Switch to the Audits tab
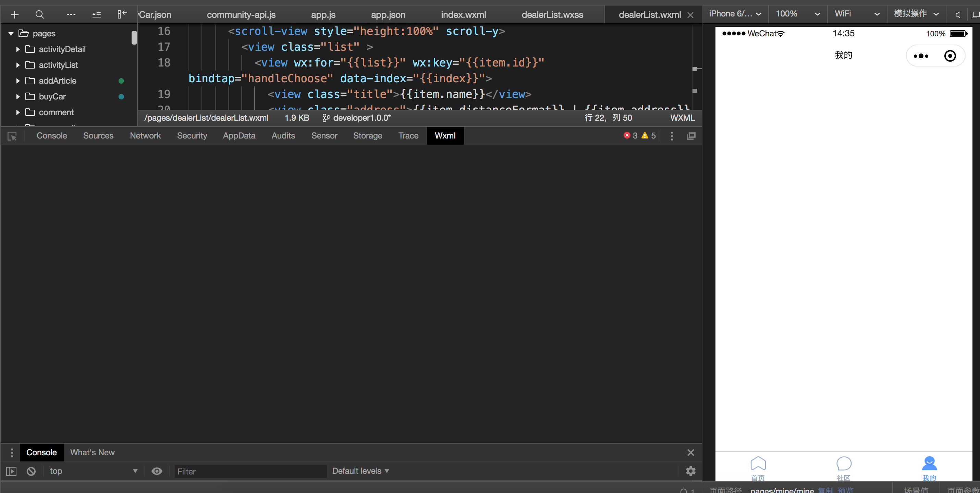 [283, 135]
